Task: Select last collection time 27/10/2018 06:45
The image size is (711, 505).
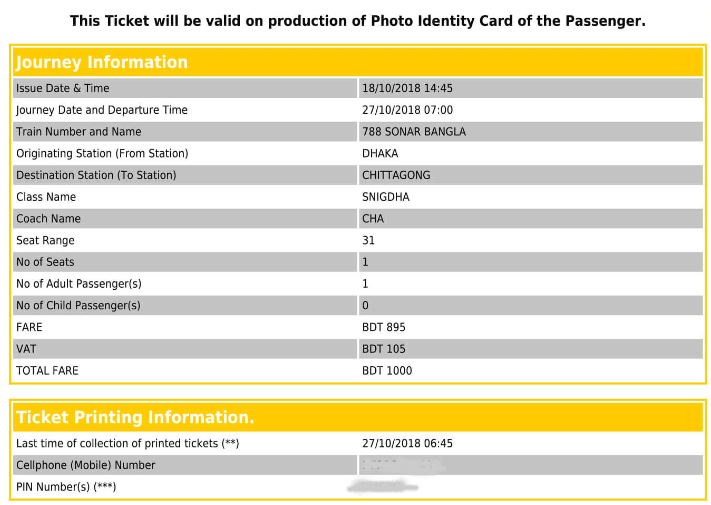Action: (x=407, y=443)
